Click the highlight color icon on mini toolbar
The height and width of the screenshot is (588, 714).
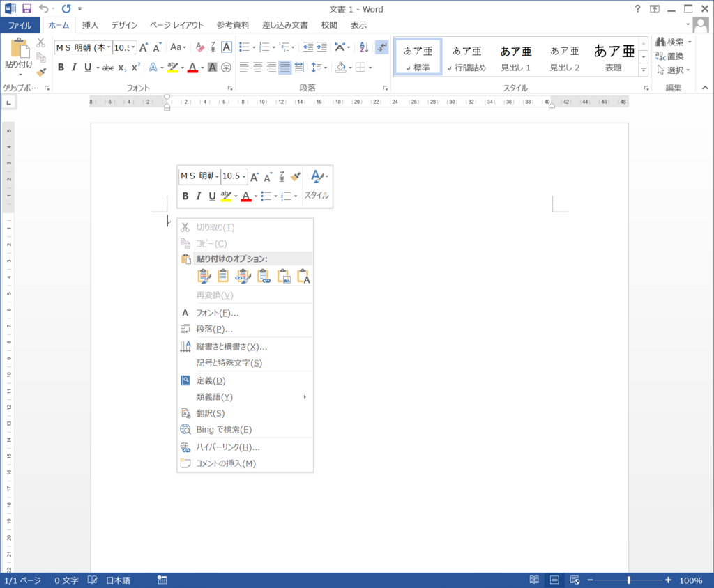(227, 196)
